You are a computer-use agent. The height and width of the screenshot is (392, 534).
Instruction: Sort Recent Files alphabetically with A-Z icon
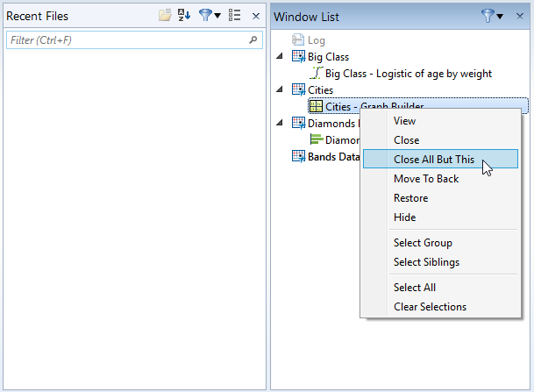184,15
